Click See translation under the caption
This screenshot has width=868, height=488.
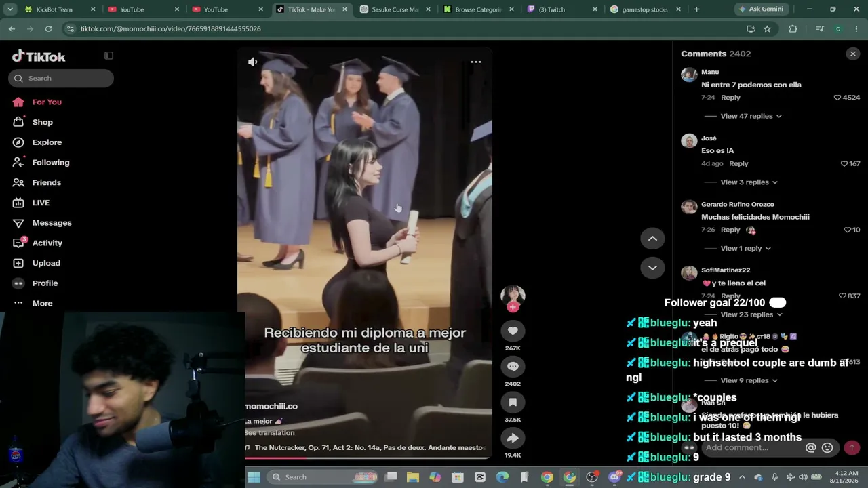click(270, 433)
